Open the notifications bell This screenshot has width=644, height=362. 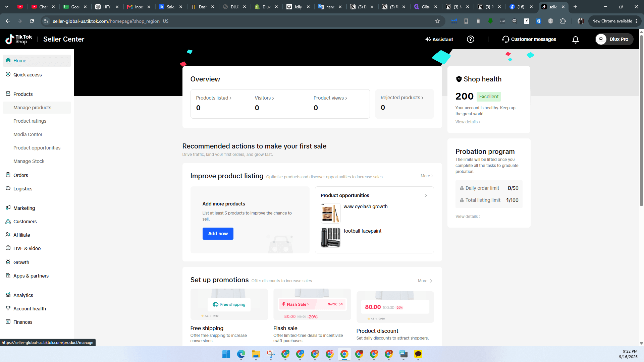576,40
